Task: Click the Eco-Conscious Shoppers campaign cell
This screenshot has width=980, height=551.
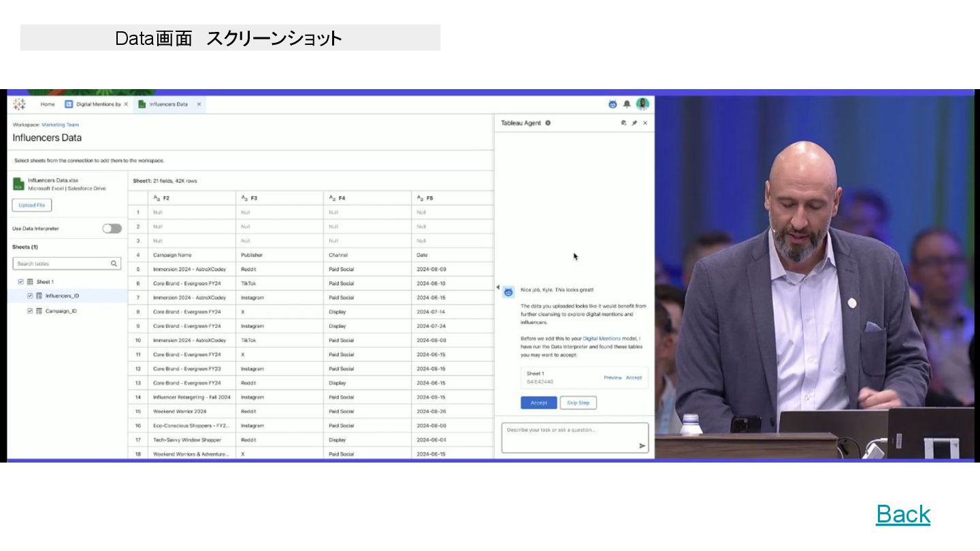Action: 192,426
